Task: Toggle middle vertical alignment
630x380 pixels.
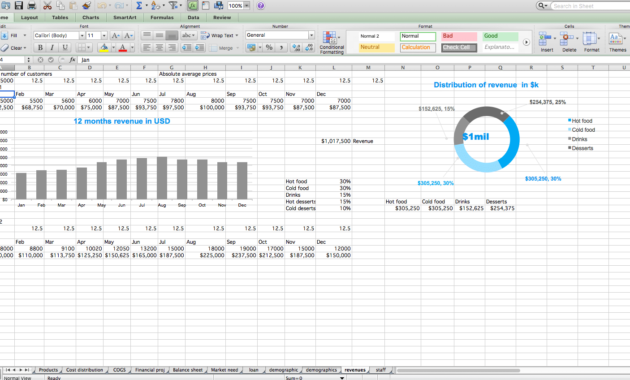Action: (x=160, y=35)
